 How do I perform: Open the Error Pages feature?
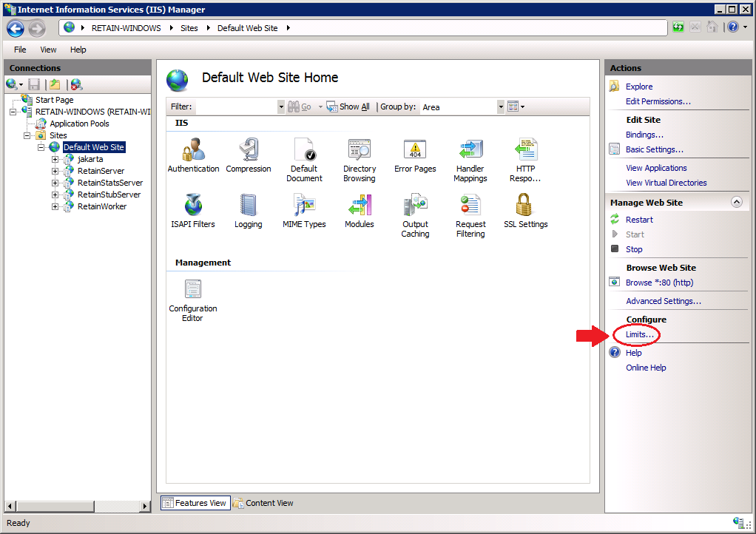(415, 155)
